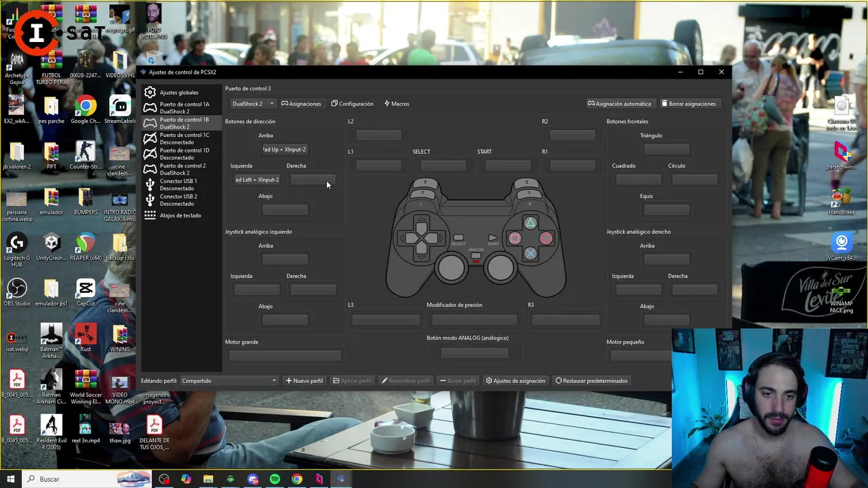Switch to the Macros tab
Viewport: 868px width, 488px height.
tap(397, 104)
